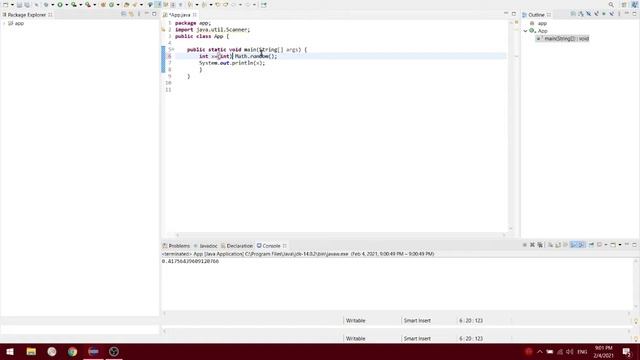This screenshot has height=360, width=640.
Task: Toggle Hide Fields in Outline toolbar
Action: click(589, 14)
